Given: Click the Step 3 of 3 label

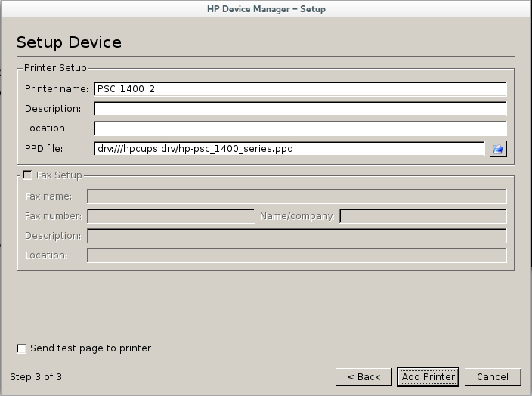Looking at the screenshot, I should (x=36, y=377).
